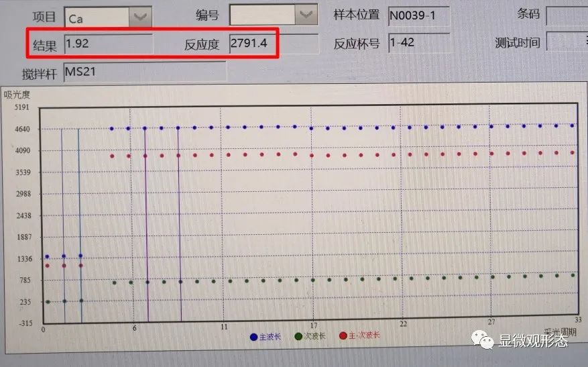Click the x-axis tick label 22
The width and height of the screenshot is (588, 367).
pyautogui.click(x=403, y=323)
